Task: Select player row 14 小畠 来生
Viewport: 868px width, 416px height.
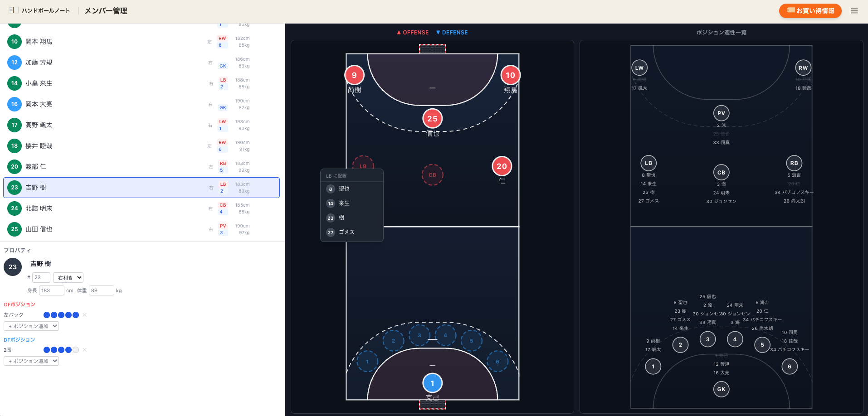Action: click(x=141, y=83)
